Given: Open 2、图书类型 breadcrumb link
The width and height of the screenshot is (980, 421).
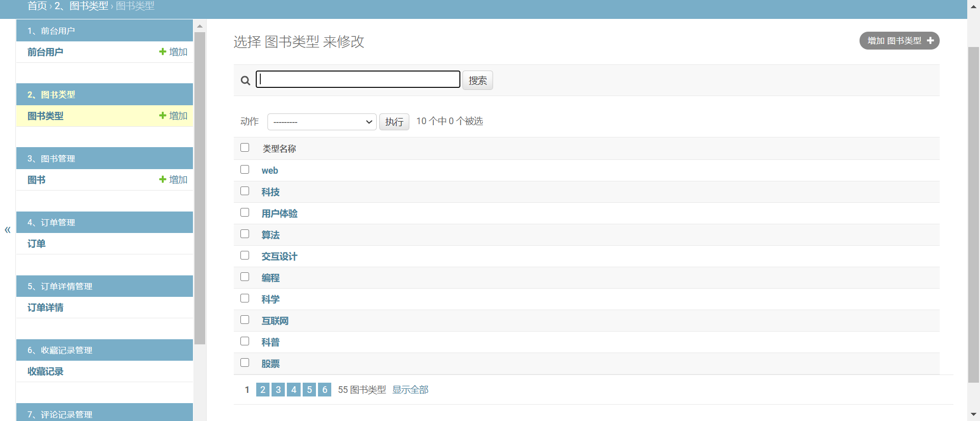Looking at the screenshot, I should click(x=81, y=6).
